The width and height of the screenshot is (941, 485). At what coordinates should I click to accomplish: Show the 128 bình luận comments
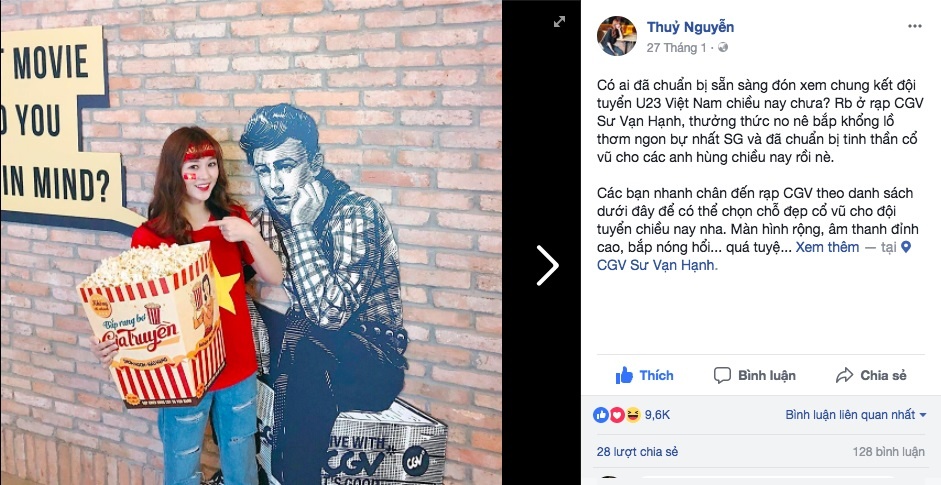tap(888, 452)
